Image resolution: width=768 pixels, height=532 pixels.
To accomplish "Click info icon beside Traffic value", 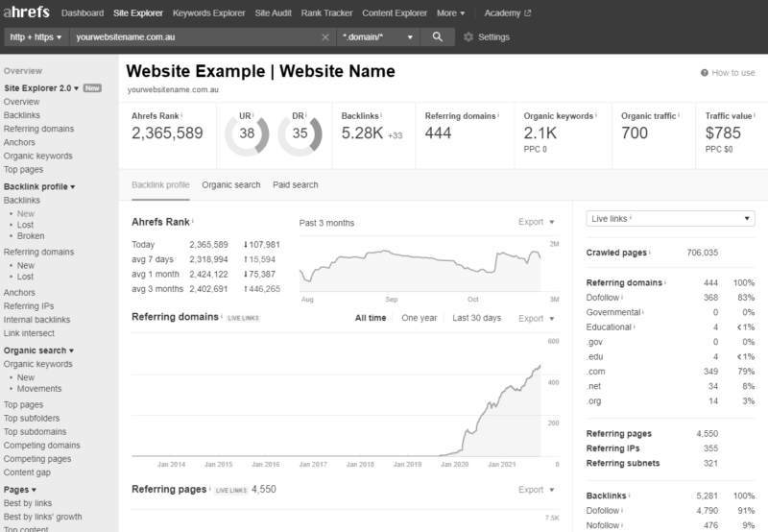I will pyautogui.click(x=755, y=115).
